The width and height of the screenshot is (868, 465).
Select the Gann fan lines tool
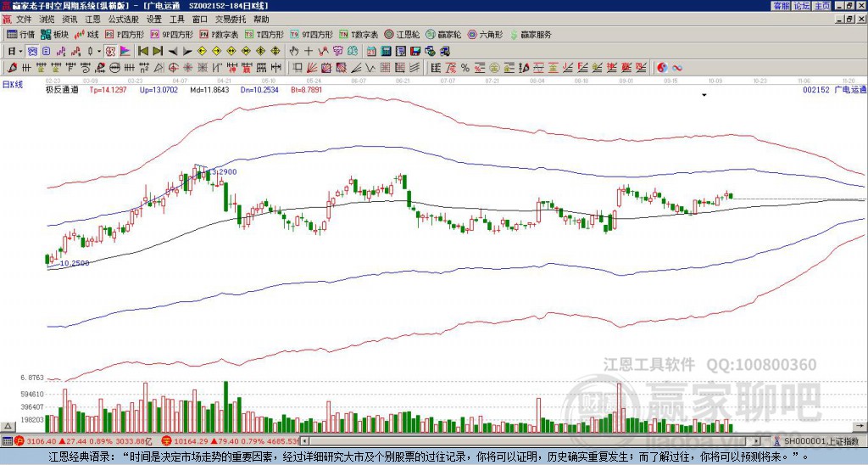pyautogui.click(x=312, y=68)
